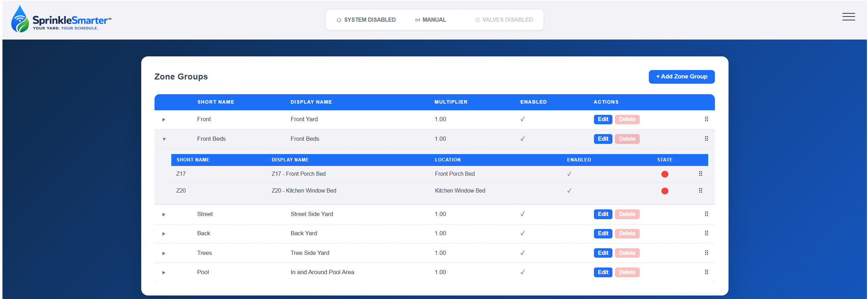Edit the Back Yard group

click(603, 234)
